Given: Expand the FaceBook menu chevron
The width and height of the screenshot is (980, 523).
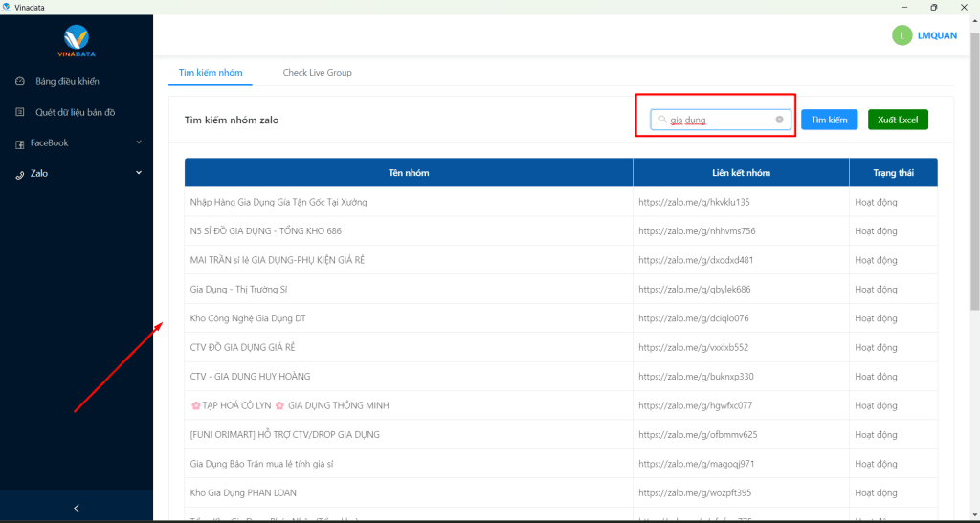Looking at the screenshot, I should click(x=139, y=142).
